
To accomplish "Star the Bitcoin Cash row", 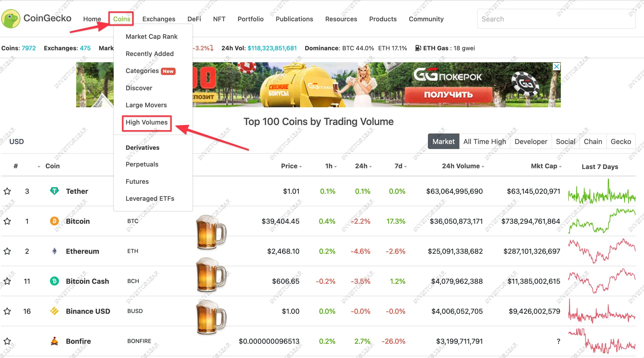I will point(7,281).
